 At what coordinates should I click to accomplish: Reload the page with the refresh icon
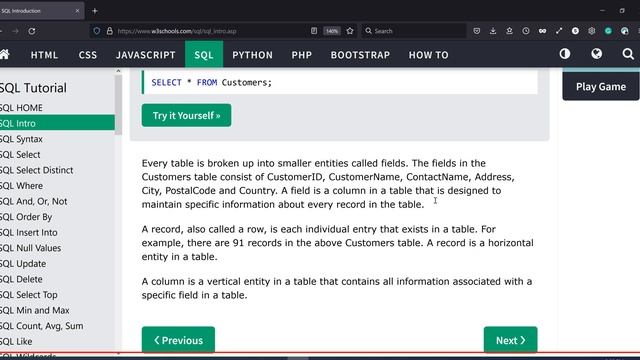click(x=32, y=31)
